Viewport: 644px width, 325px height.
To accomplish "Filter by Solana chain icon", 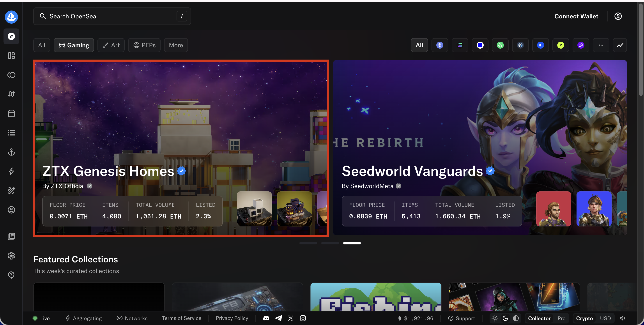I will pos(460,45).
